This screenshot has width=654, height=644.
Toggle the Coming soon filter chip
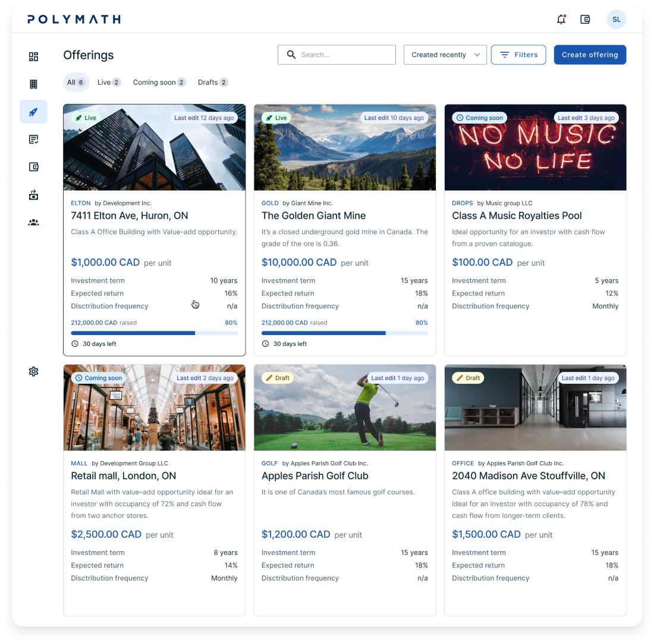pos(159,82)
